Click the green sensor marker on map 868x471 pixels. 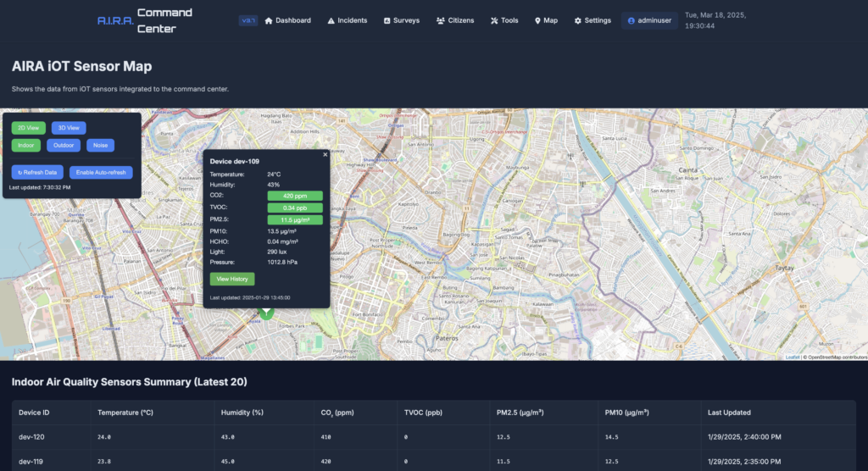(x=266, y=313)
